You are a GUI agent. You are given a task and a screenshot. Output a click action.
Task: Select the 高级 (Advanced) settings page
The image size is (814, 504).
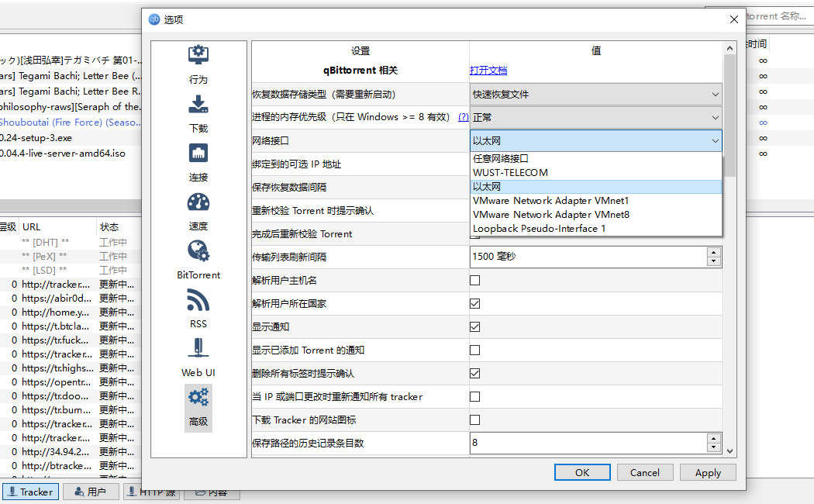198,408
